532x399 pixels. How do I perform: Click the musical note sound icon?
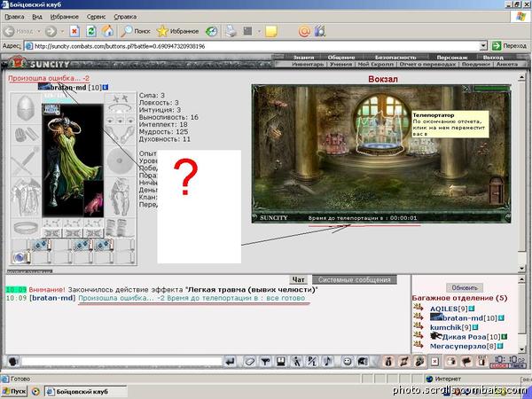(327, 362)
